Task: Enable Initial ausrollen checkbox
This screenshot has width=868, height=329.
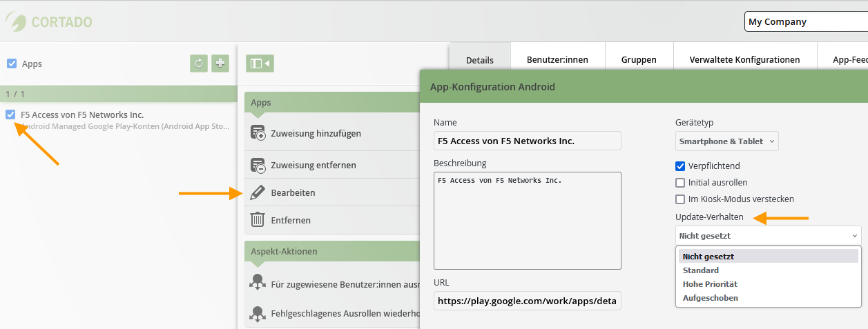Action: point(680,183)
